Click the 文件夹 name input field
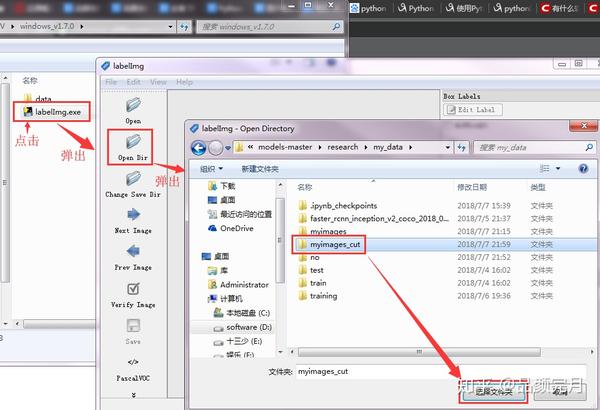The width and height of the screenshot is (600, 410). [x=441, y=371]
